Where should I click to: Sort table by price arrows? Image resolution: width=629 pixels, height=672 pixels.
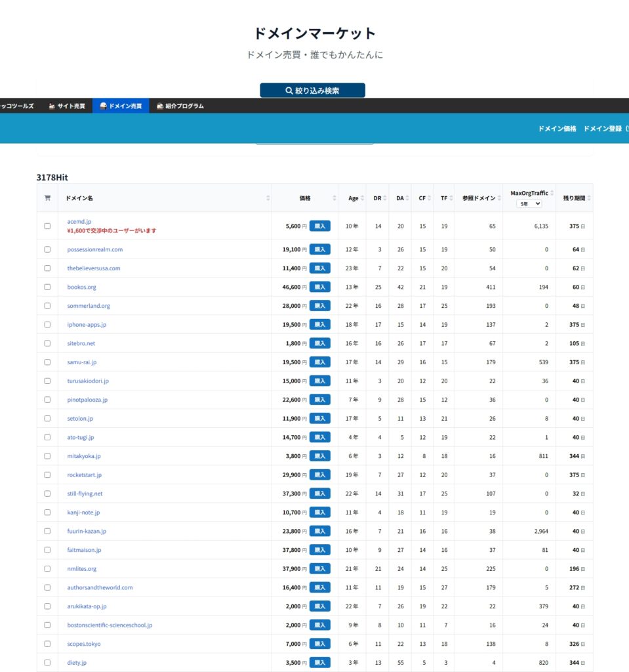(x=335, y=198)
